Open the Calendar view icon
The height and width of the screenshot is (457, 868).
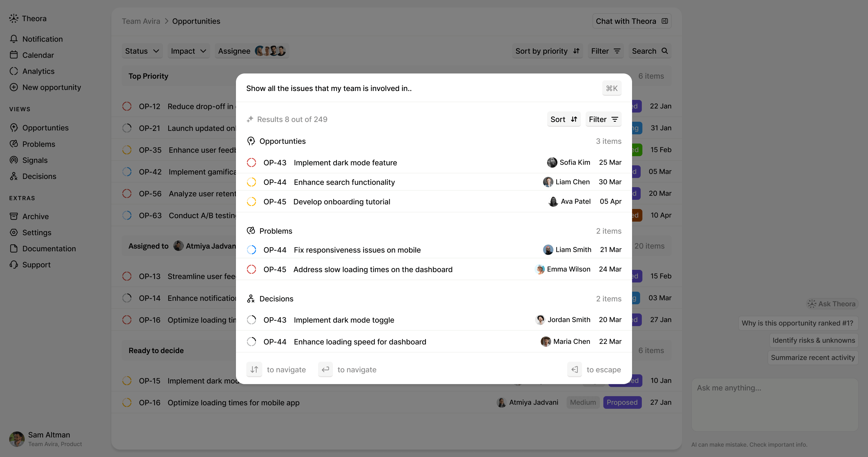pyautogui.click(x=14, y=55)
